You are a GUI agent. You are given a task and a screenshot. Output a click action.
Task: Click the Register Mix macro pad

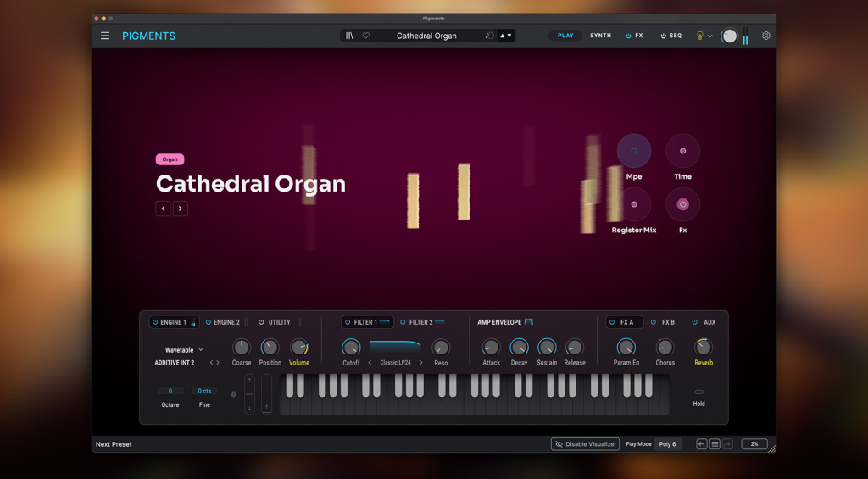634,204
